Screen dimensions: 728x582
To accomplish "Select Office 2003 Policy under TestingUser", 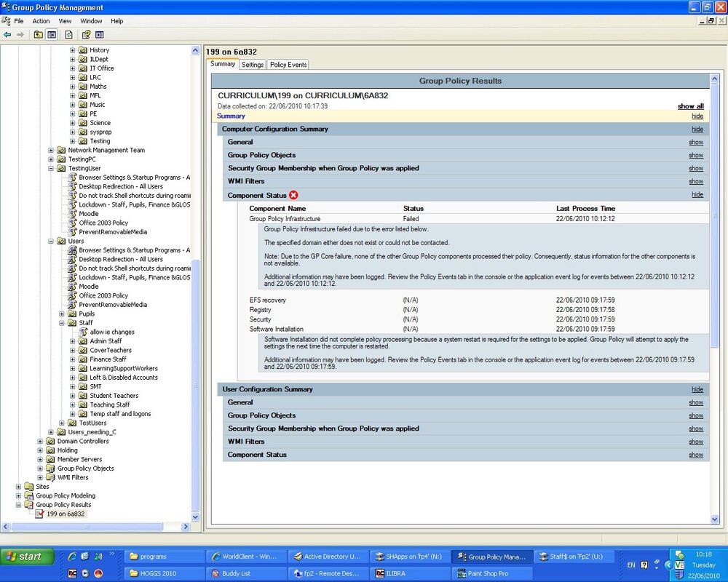I will (x=103, y=223).
